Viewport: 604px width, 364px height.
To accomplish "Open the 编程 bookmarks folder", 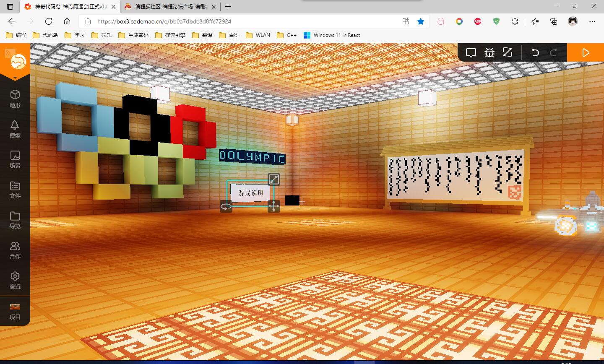I will [x=16, y=35].
